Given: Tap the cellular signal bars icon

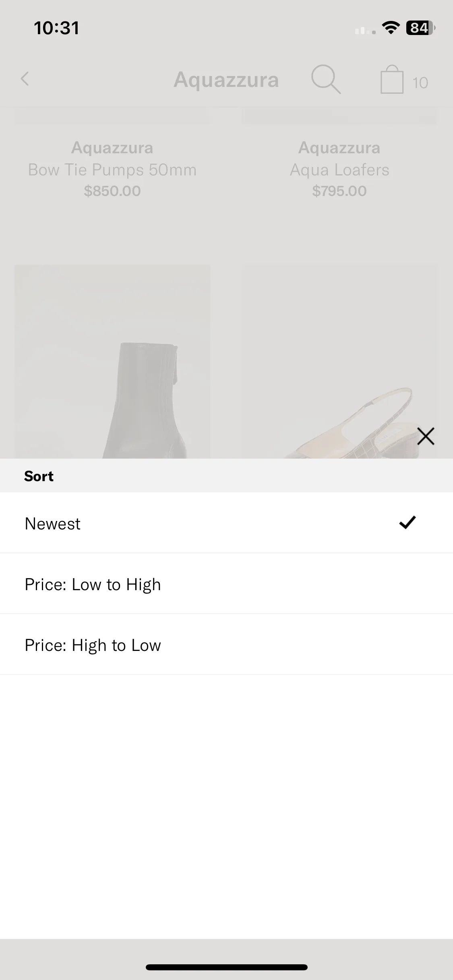Looking at the screenshot, I should click(365, 30).
